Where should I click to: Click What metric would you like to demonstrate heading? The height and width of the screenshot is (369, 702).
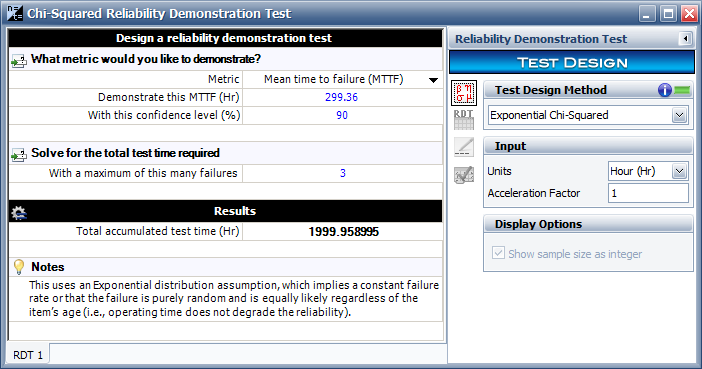[146, 59]
